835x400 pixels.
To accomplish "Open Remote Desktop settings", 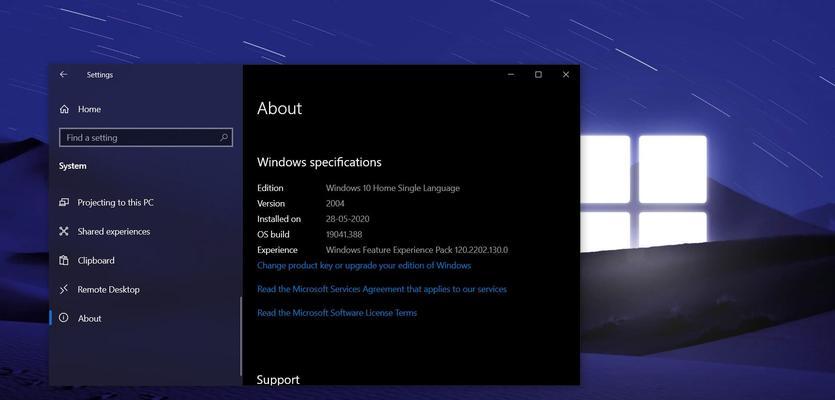I will pos(109,290).
